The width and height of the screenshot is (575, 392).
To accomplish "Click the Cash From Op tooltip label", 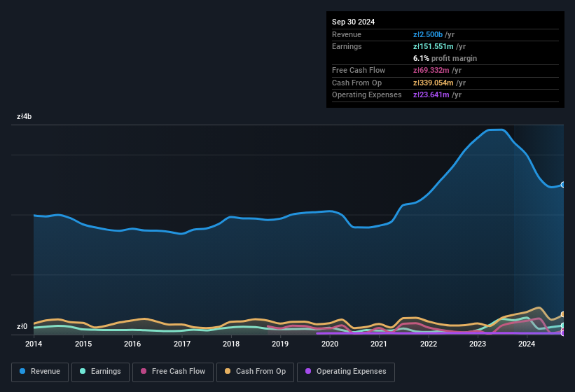I will coord(356,83).
